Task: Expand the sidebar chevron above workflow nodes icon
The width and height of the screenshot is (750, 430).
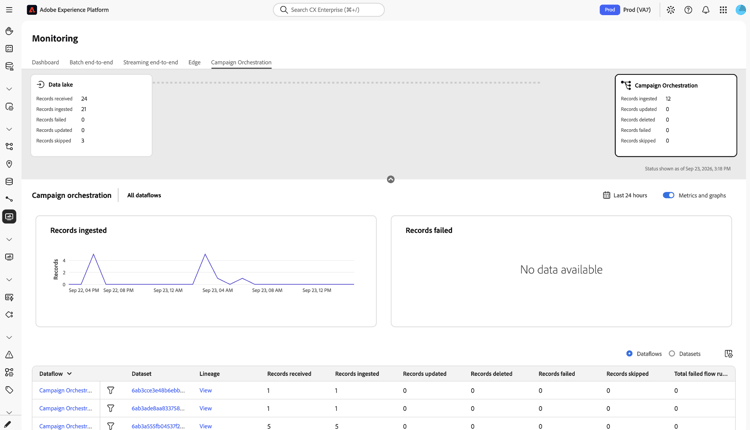Action: [9, 129]
